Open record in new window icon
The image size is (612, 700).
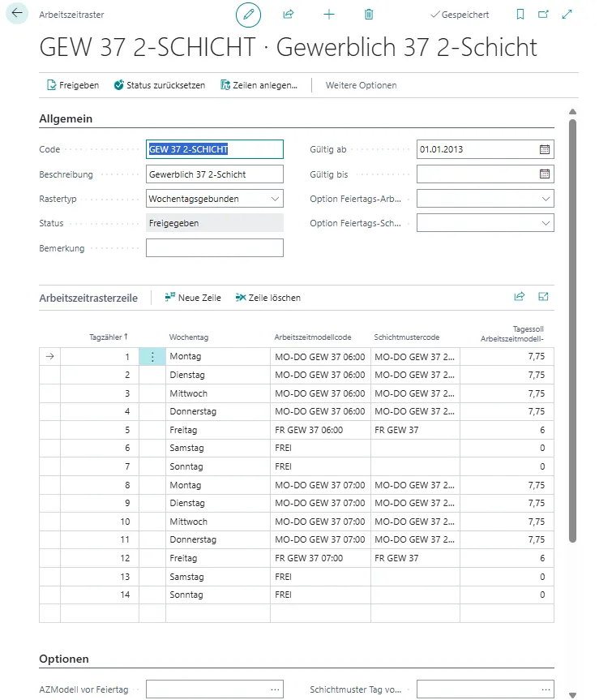click(543, 15)
